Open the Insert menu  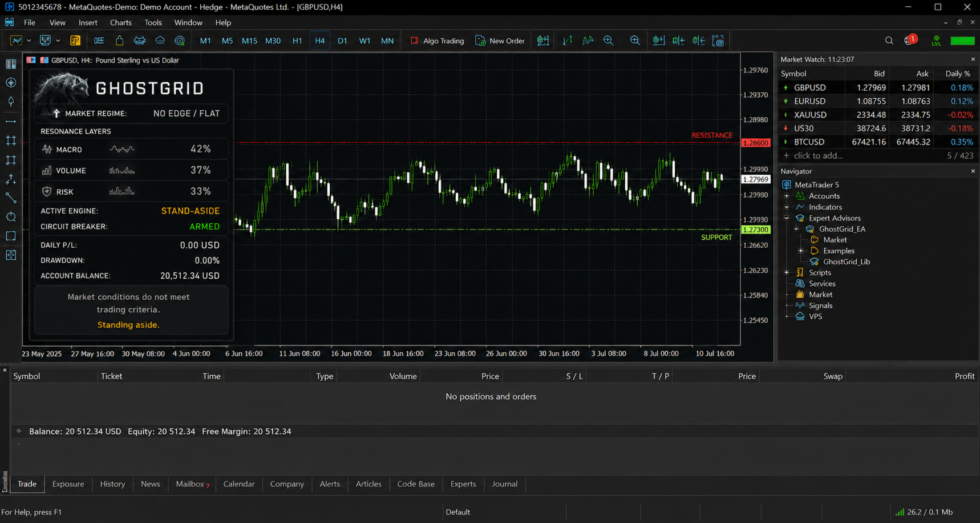coord(88,22)
